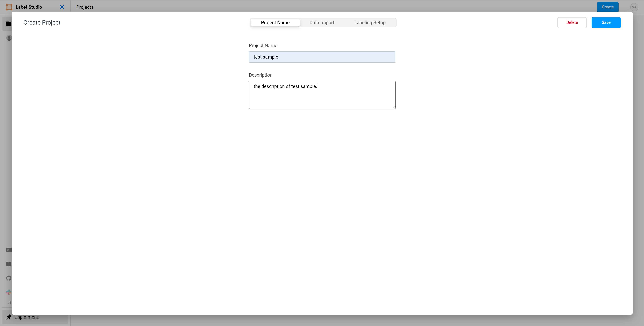Switch to the Project Name tab
Viewport: 644px width, 326px height.
275,22
